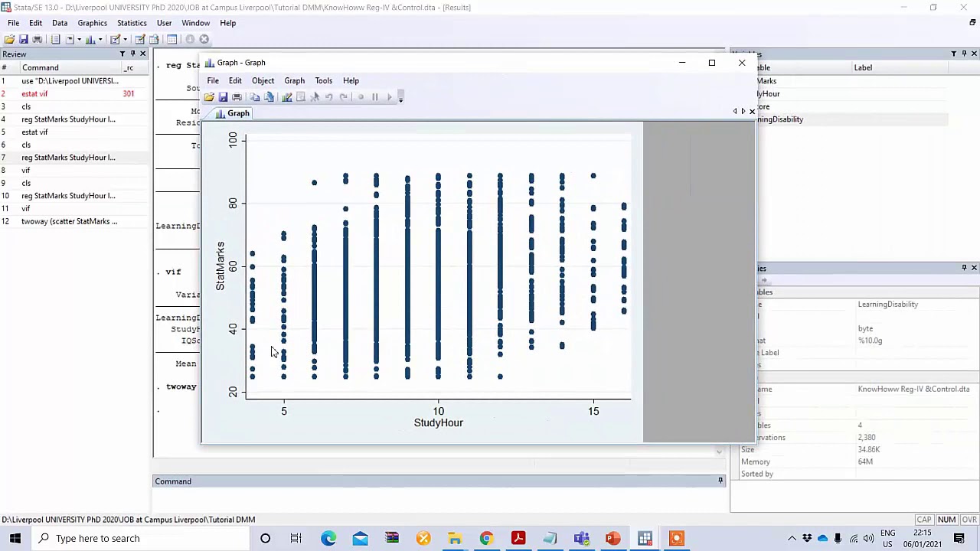Open Data Editor (Edit) icon
This screenshot has height=551, width=980.
click(140, 39)
